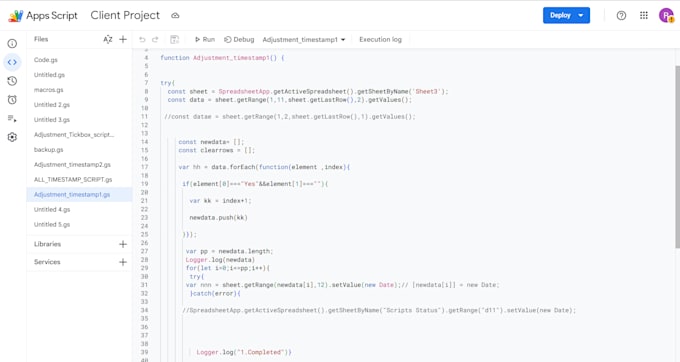Add a library with plus icon

(123, 244)
